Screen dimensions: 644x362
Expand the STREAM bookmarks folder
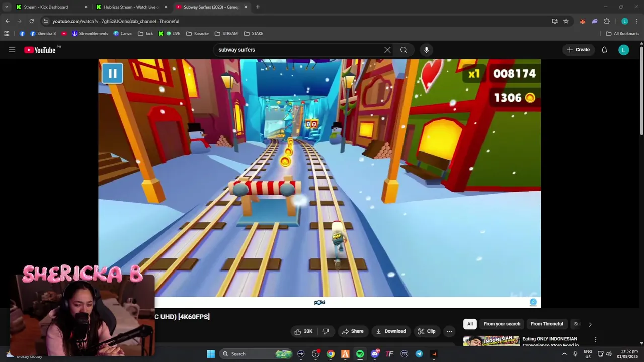[x=226, y=34]
